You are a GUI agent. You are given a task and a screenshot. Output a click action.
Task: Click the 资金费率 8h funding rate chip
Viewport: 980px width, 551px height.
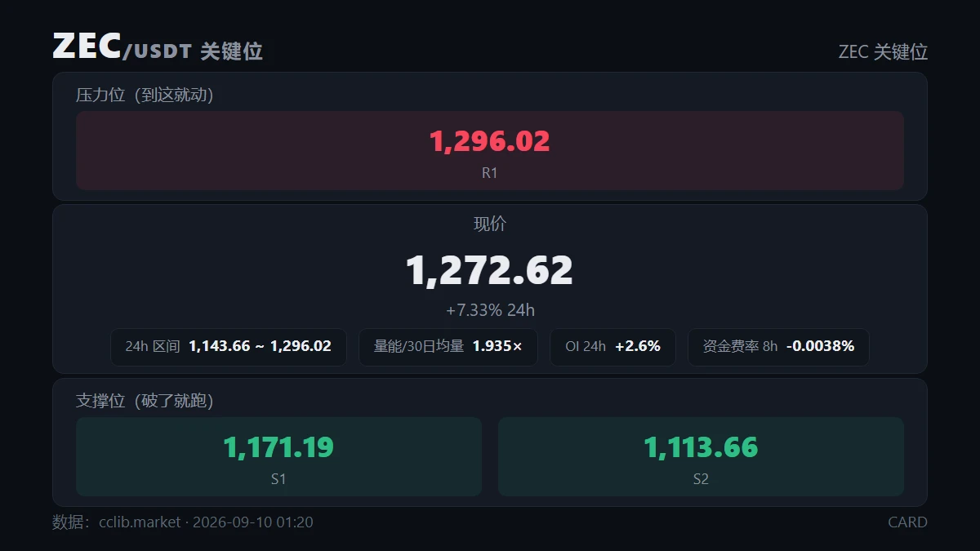779,347
